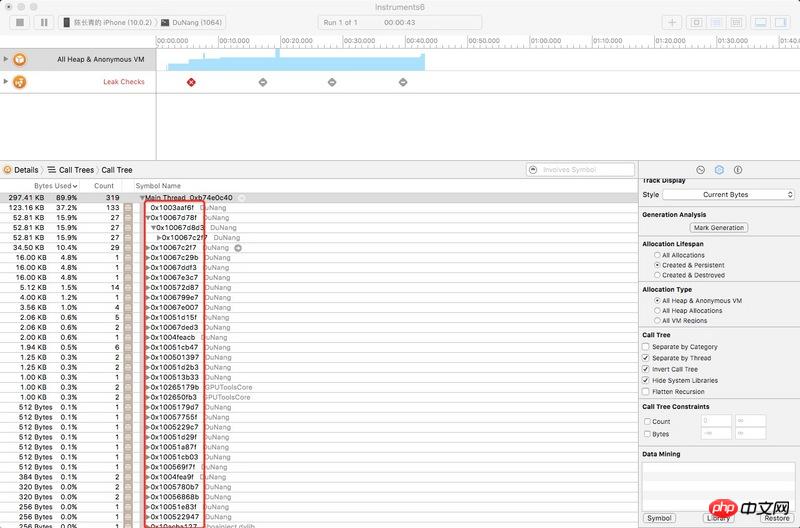
Task: Collapse the 0x10067d8d3 nested row
Action: click(153, 228)
